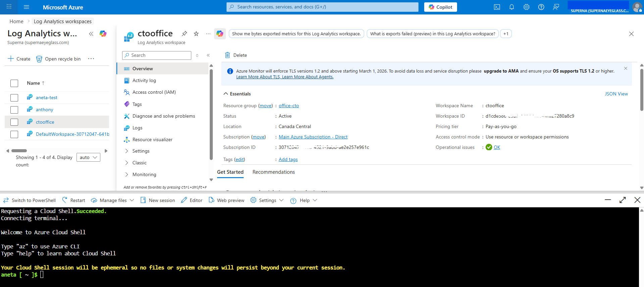
Task: Click Copilot icon beside suggestion prompts
Action: (x=220, y=34)
